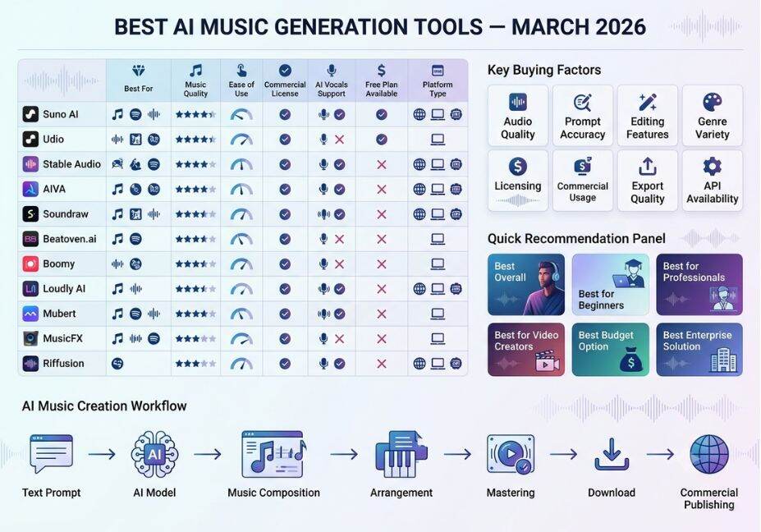Click the Soundraw logo icon

(x=30, y=214)
